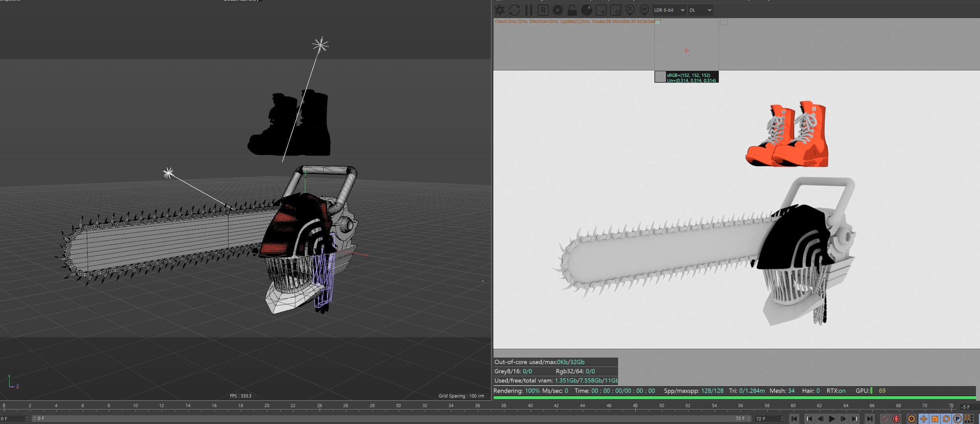Open Octane settings gear icon
Viewport: 980px width, 424px height.
(558, 10)
